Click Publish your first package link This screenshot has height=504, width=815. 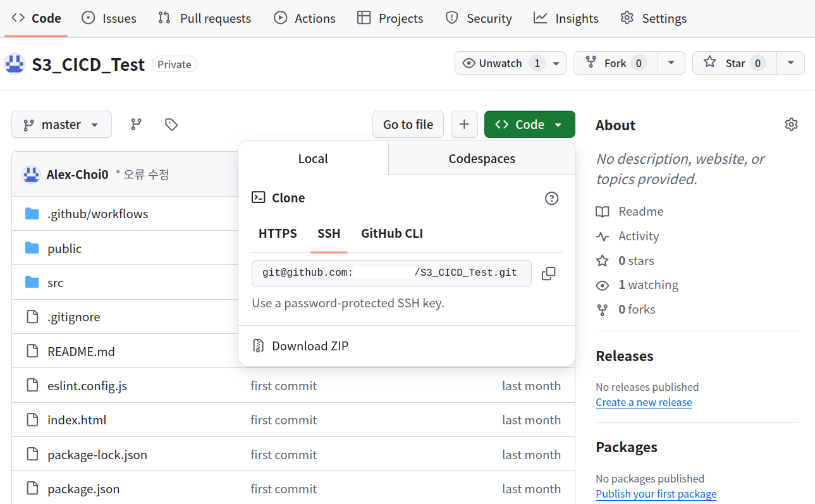(656, 494)
